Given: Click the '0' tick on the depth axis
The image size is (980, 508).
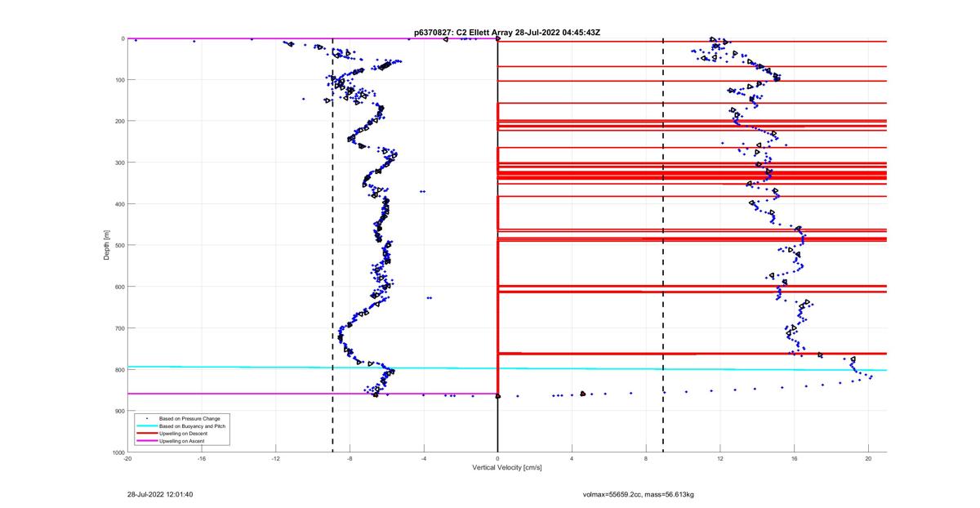Looking at the screenshot, I should [x=122, y=38].
